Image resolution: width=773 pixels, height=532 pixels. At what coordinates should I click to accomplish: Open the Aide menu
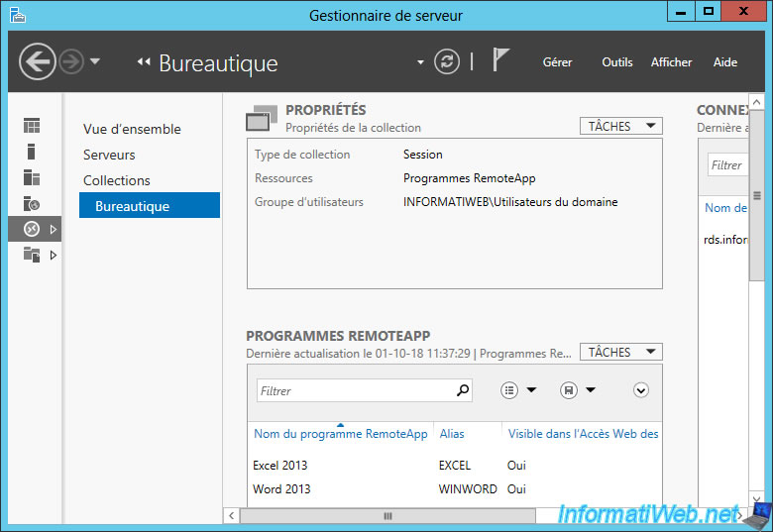pyautogui.click(x=725, y=62)
